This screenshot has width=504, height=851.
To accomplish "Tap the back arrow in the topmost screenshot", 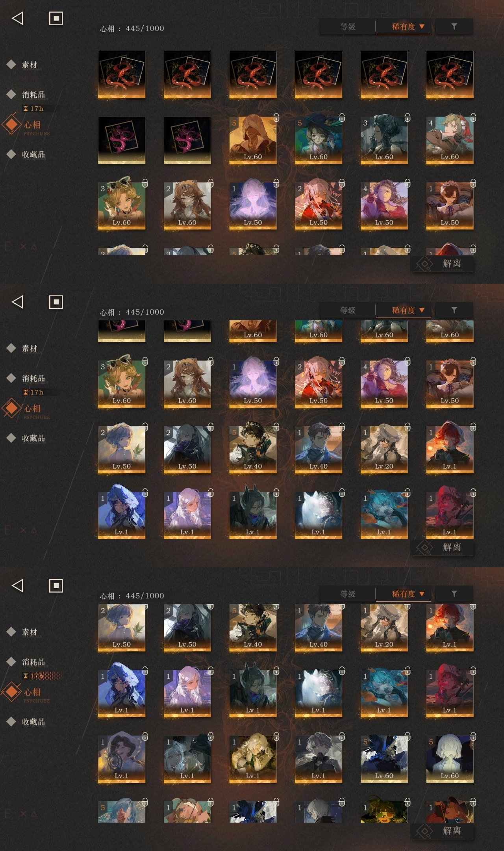I will coord(18,18).
